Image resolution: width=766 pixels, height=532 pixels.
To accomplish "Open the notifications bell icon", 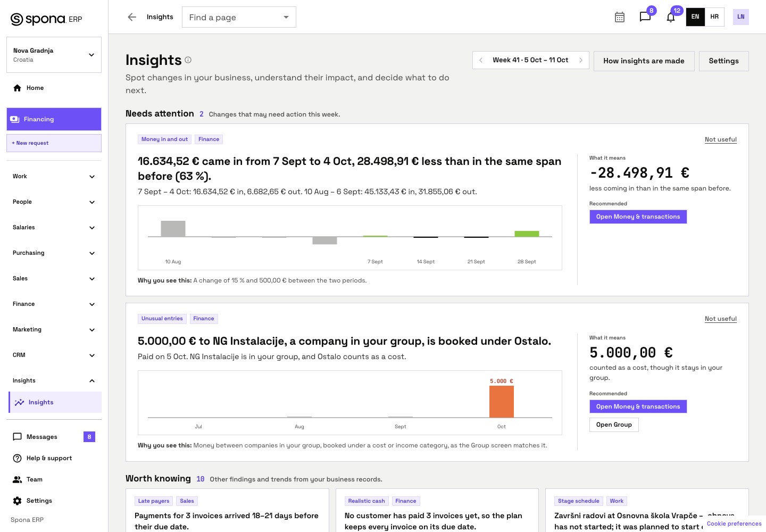I will point(671,17).
